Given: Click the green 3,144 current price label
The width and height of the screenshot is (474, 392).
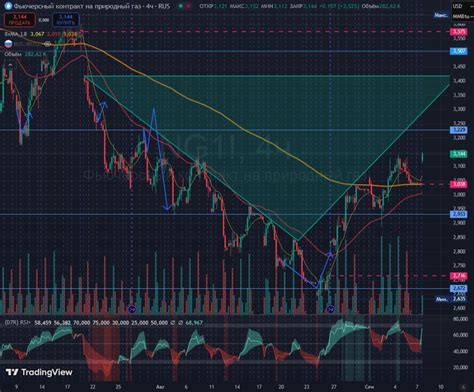Looking at the screenshot, I should [459, 154].
